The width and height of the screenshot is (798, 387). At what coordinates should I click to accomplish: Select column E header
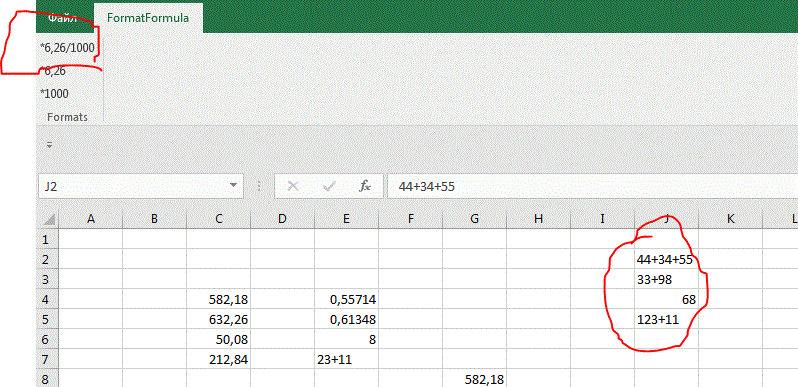point(347,219)
